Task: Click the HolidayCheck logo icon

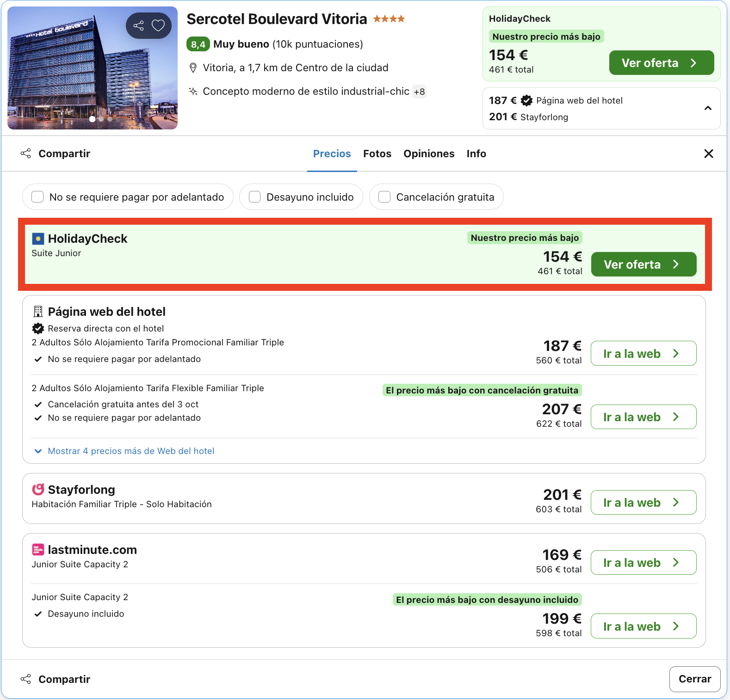Action: [38, 239]
